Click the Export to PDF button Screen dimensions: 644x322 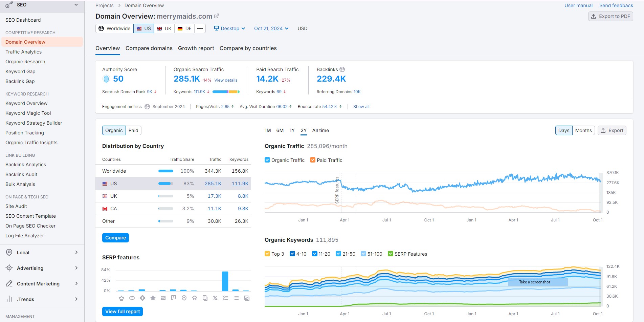(610, 16)
